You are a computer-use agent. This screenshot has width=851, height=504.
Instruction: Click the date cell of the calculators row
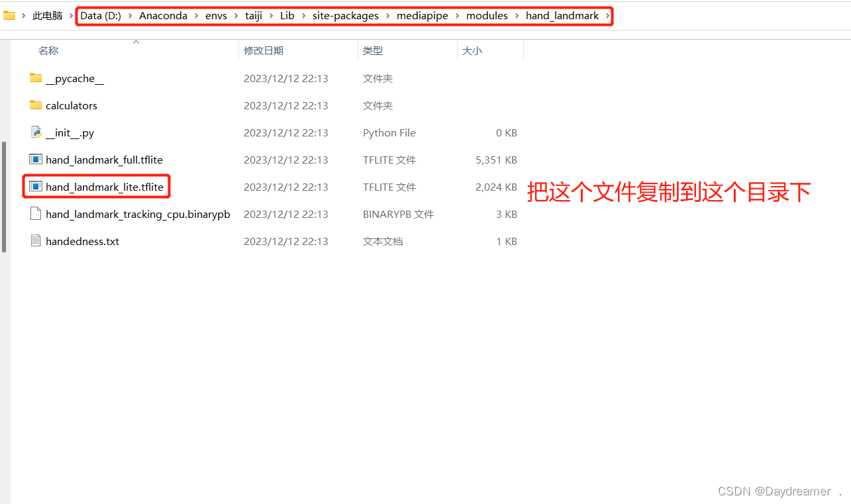[285, 105]
